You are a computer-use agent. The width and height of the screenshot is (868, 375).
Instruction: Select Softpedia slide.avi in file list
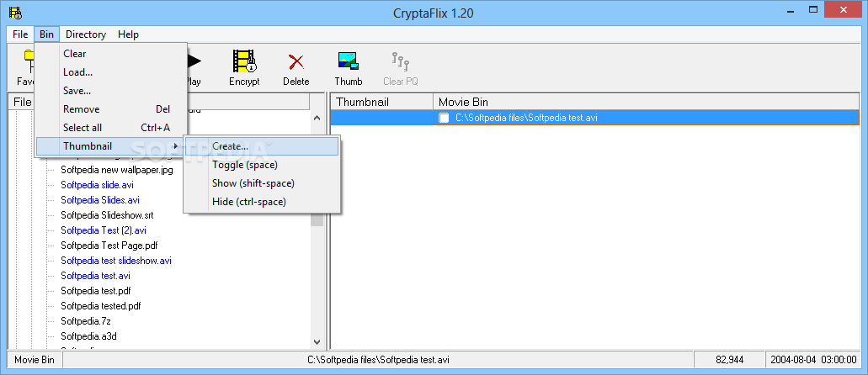[x=97, y=185]
